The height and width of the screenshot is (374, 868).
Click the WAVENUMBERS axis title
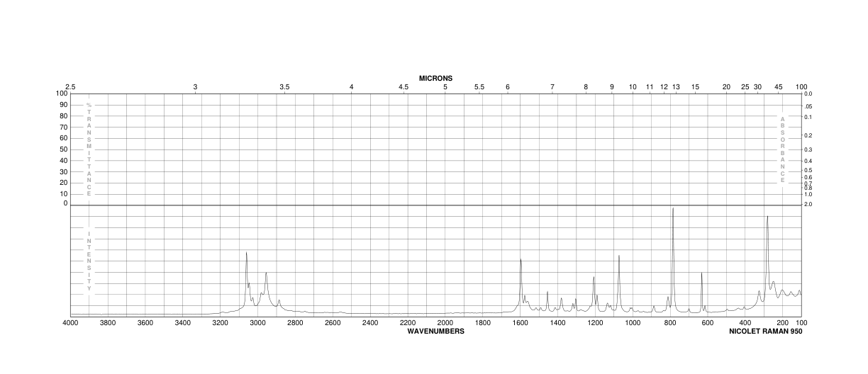436,331
